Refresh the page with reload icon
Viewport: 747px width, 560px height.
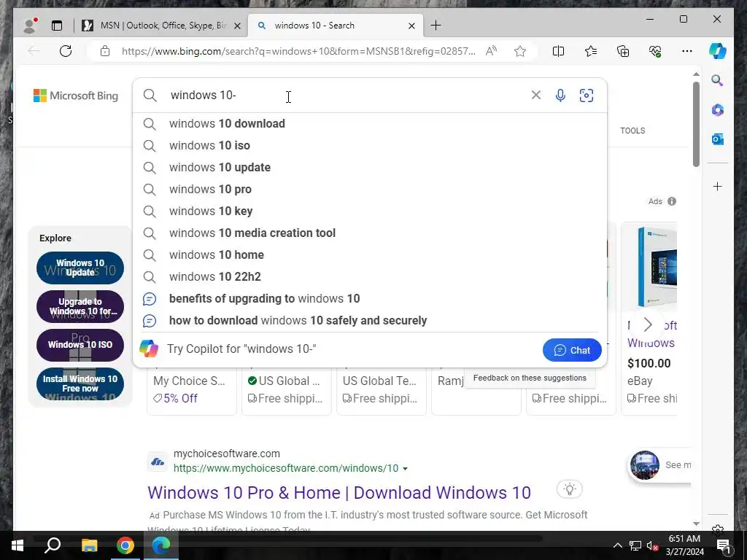click(x=66, y=51)
